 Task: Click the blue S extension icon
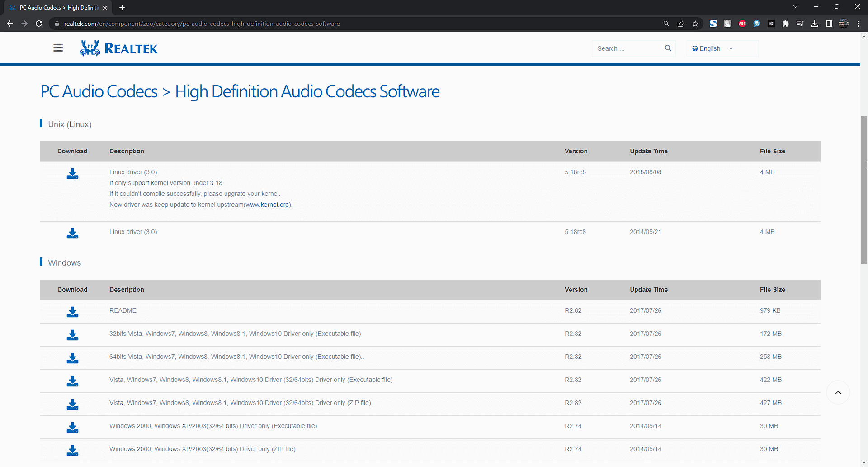(x=713, y=24)
